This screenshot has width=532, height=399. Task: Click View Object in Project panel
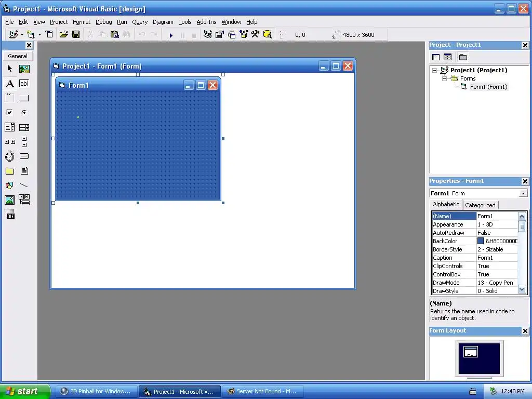point(447,57)
